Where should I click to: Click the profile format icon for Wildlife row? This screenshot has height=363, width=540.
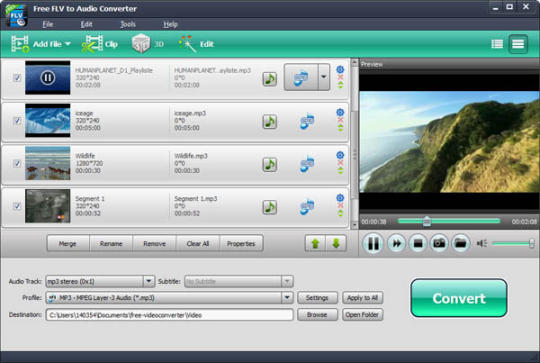(x=307, y=164)
